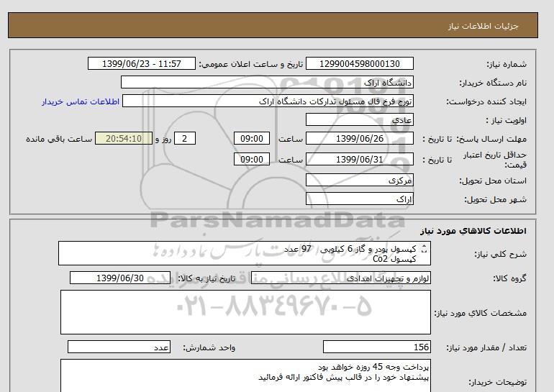This screenshot has height=392, width=554.
Task: Select price validity date 1399/06/31
Action: (359, 159)
